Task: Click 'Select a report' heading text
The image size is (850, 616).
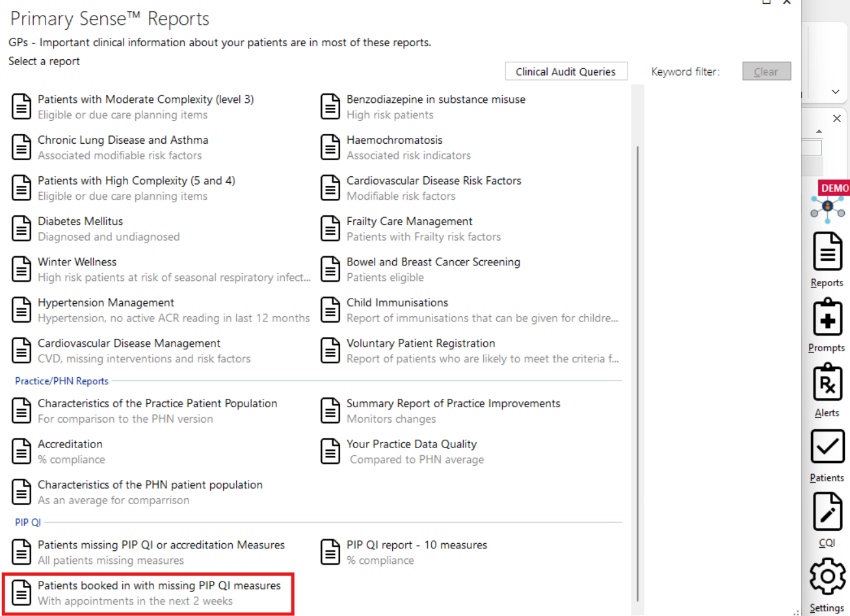Action: tap(44, 61)
